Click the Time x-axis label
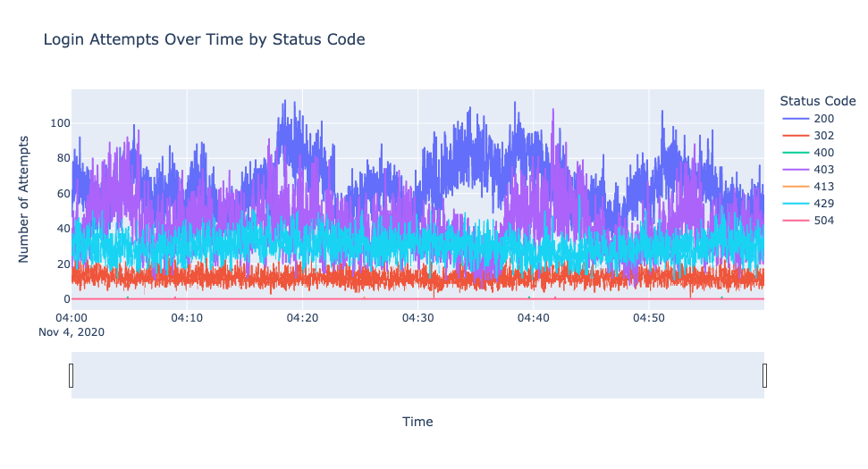The image size is (868, 469). pos(417,422)
